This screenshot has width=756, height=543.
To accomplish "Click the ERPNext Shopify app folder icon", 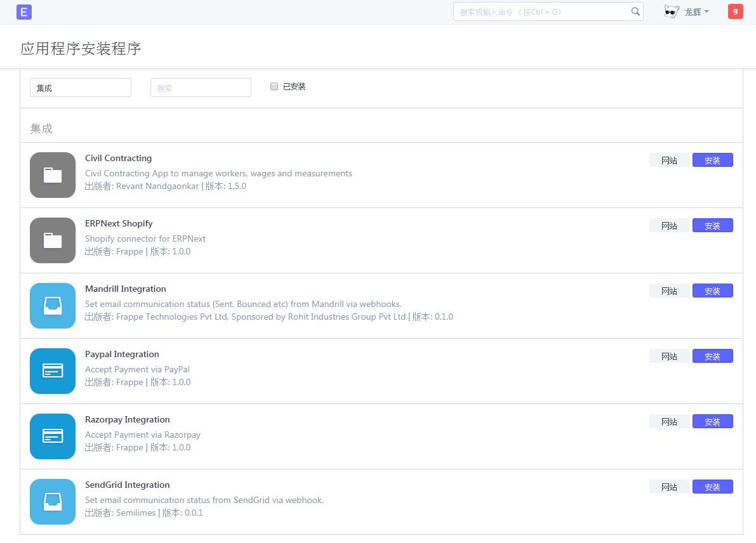I will (x=53, y=240).
